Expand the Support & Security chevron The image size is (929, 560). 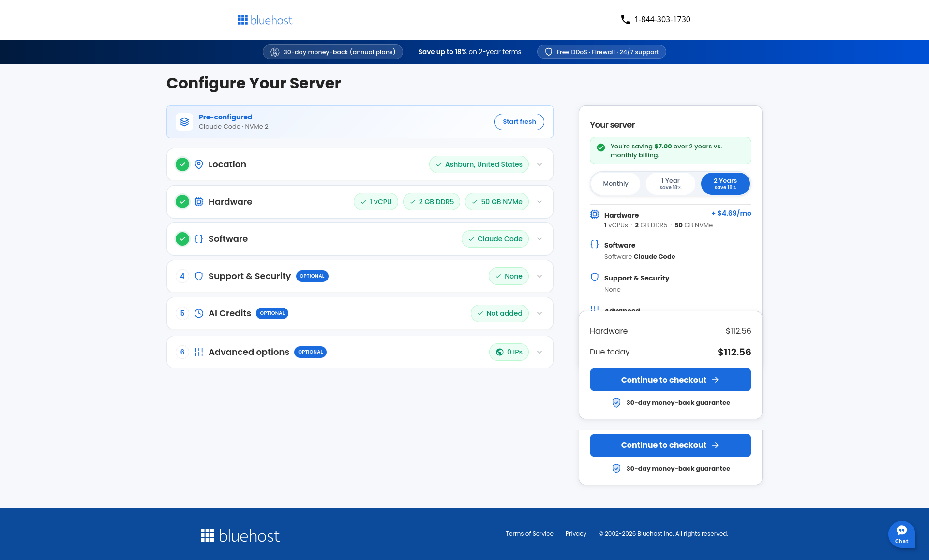pyautogui.click(x=539, y=276)
